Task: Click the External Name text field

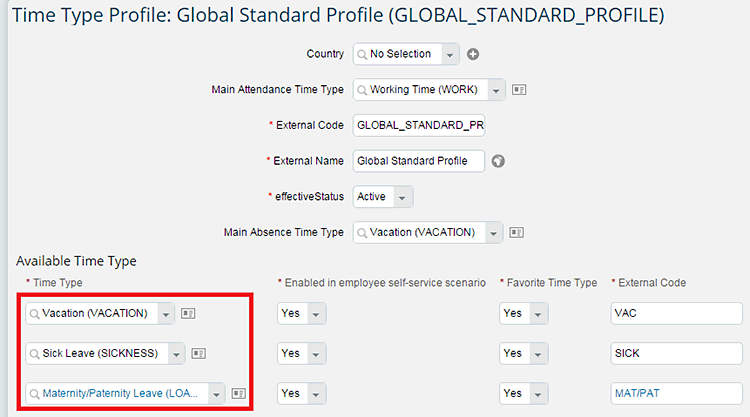Action: click(418, 161)
